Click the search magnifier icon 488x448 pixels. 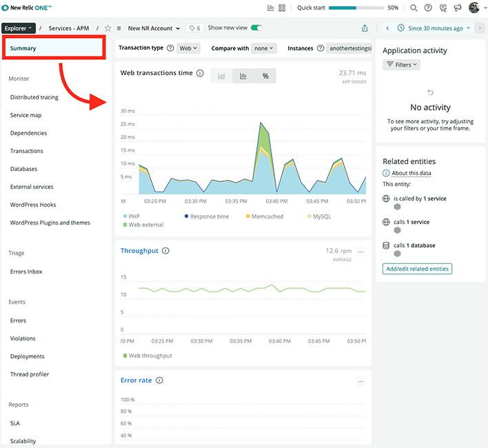click(x=414, y=8)
